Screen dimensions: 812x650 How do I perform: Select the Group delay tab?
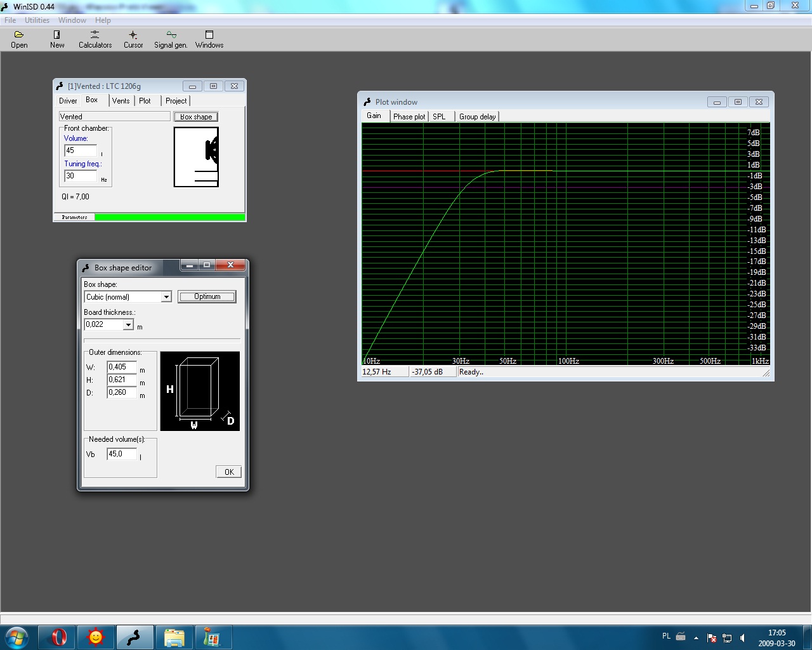click(x=477, y=117)
